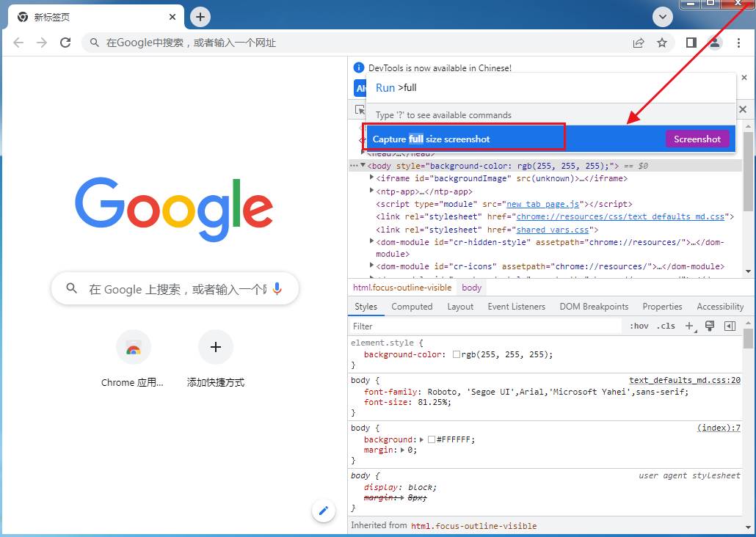Screen dimensions: 756x537
Task: Bookmark this page with the star icon
Action: pos(662,43)
